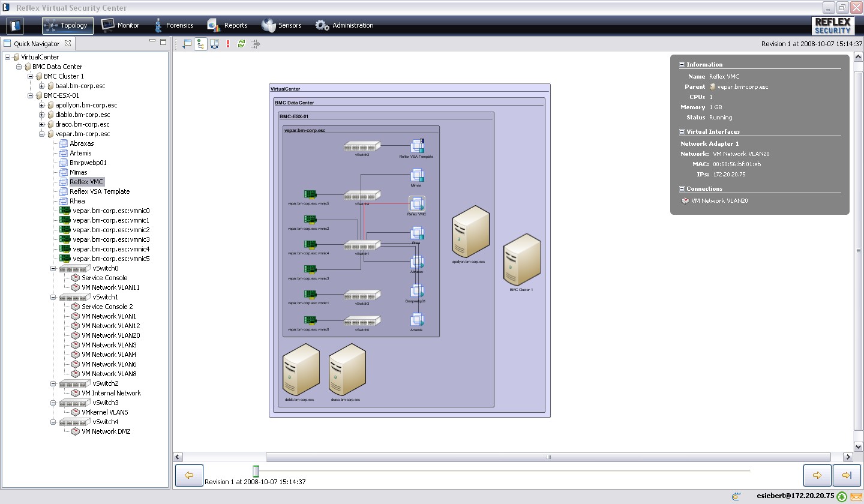Click the red exclamation alert toolbar icon
Viewport: 864px width, 504px height.
(x=228, y=44)
